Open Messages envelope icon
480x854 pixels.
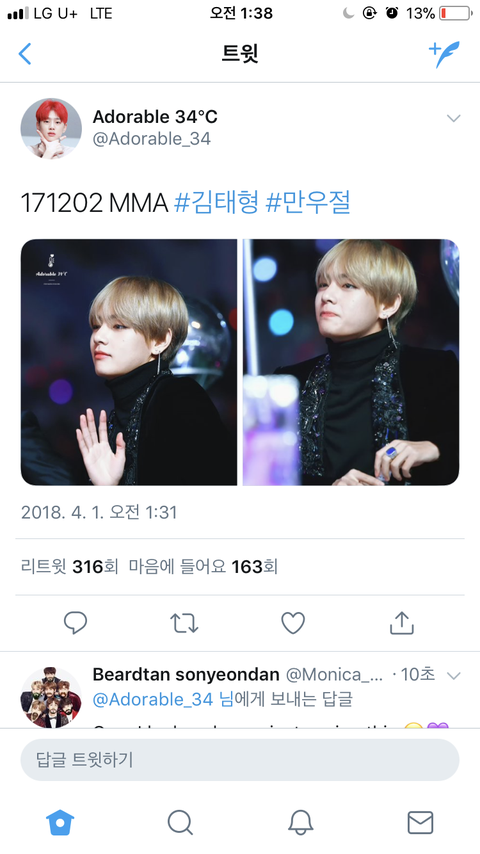(x=420, y=822)
